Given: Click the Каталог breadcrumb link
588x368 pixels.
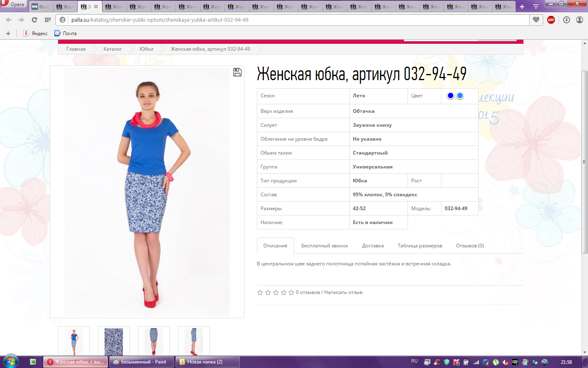Looking at the screenshot, I should click(x=112, y=49).
